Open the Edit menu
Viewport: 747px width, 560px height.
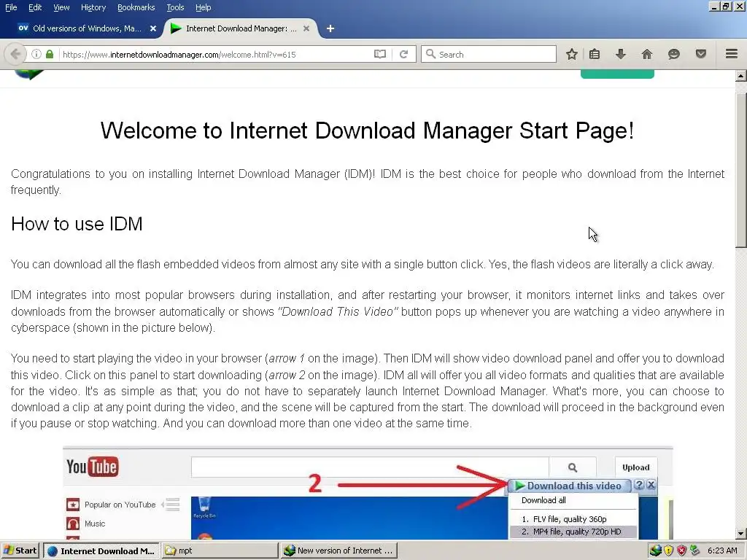pos(35,7)
